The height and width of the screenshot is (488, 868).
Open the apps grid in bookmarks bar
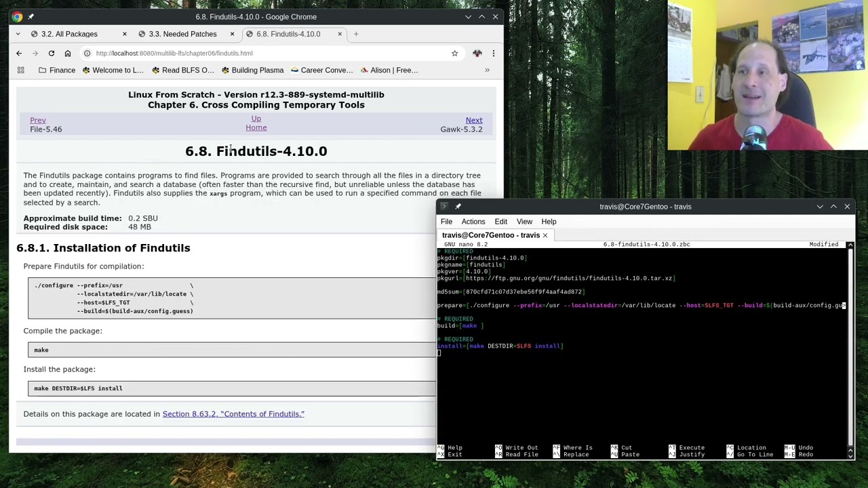(x=20, y=70)
